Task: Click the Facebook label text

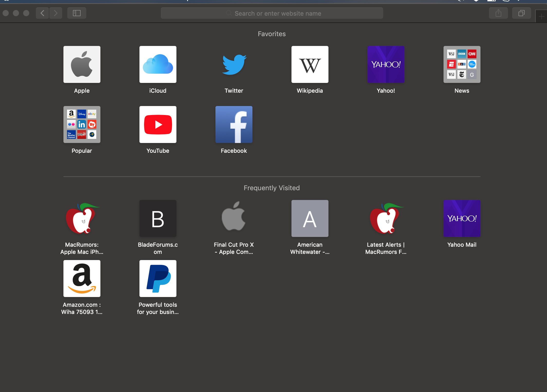Action: [x=234, y=151]
